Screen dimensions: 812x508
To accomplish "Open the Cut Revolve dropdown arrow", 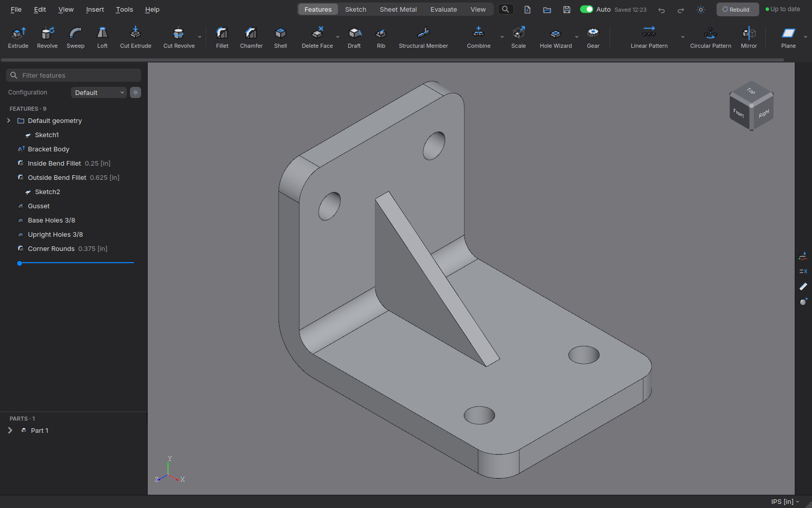I will click(199, 37).
